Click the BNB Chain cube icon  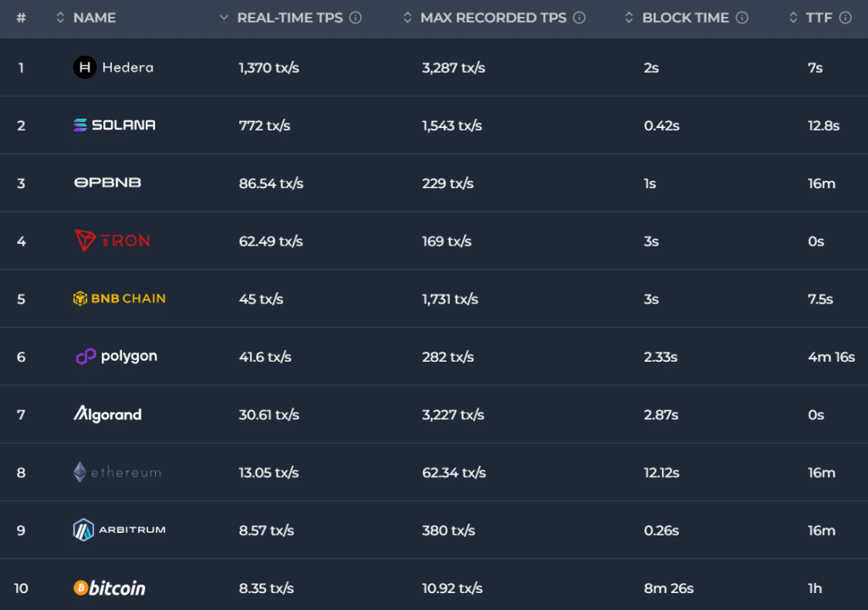coord(81,299)
